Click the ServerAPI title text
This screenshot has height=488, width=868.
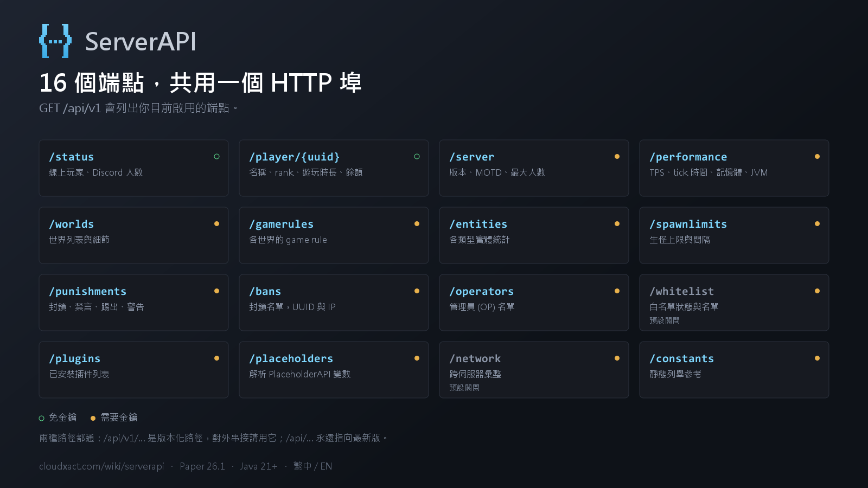click(x=141, y=42)
